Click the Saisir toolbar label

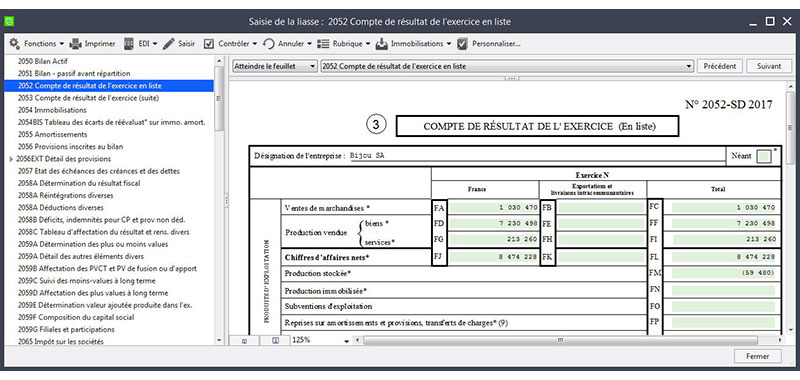click(x=186, y=44)
